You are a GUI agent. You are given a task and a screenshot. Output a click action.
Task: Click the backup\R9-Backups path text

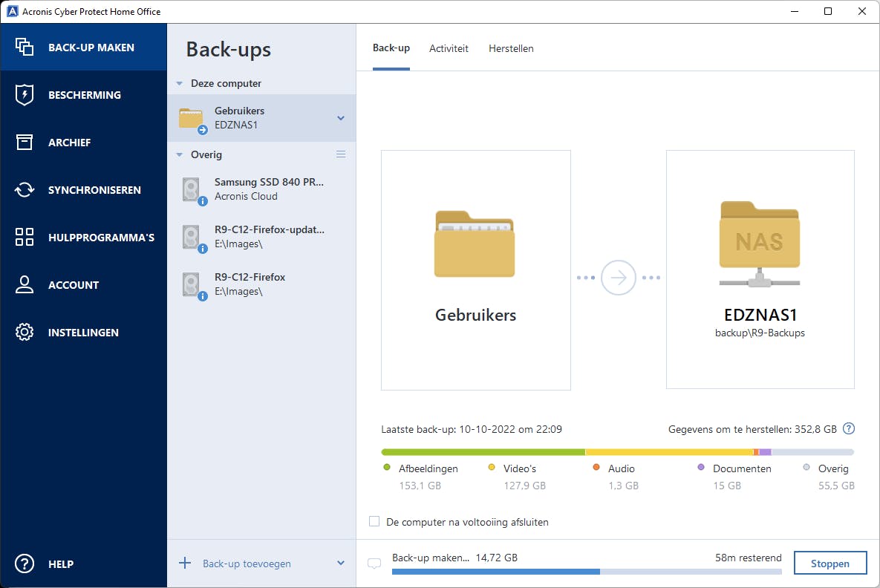(760, 333)
